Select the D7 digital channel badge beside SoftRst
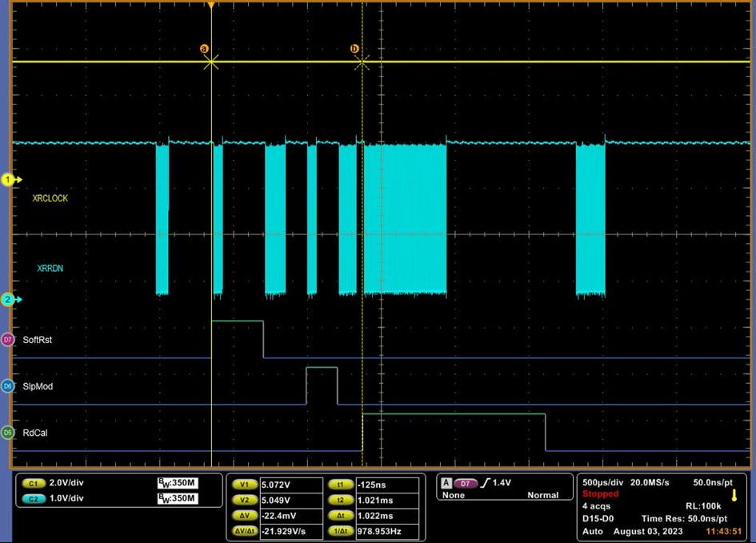 point(8,340)
